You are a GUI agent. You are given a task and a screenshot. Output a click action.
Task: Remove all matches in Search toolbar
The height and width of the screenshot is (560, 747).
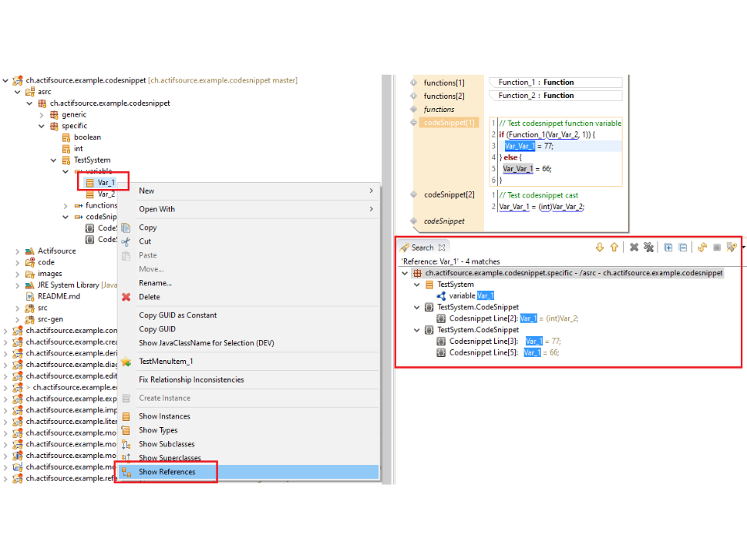pyautogui.click(x=648, y=247)
